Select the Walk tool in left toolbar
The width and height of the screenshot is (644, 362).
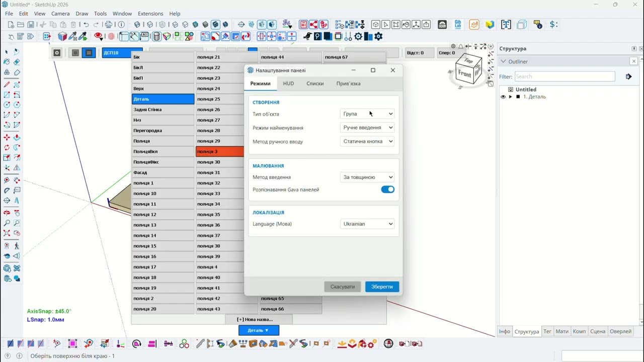(17, 246)
